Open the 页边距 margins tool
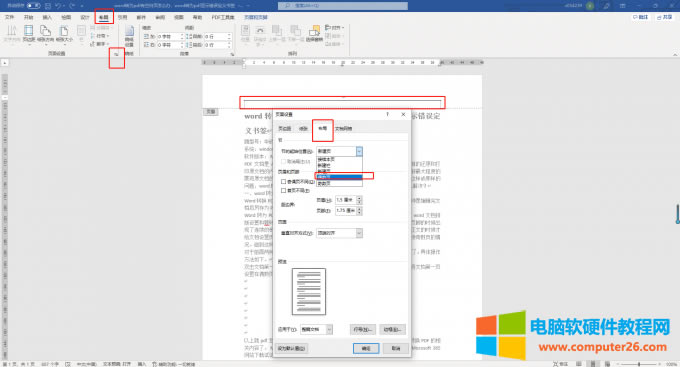 29,33
